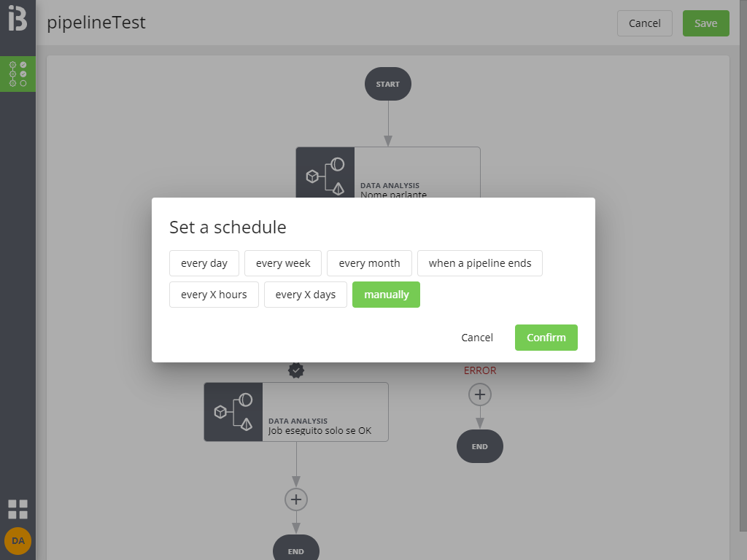Select the 'every day' schedule option
This screenshot has width=747, height=560.
204,263
